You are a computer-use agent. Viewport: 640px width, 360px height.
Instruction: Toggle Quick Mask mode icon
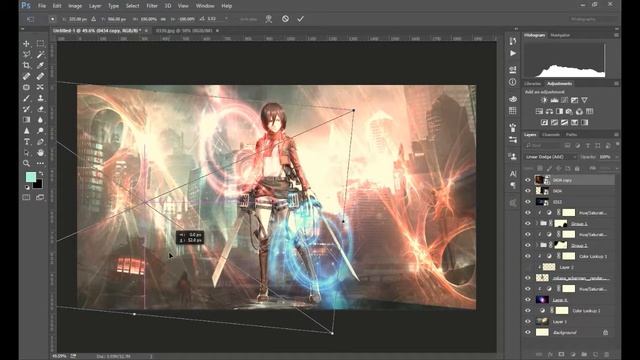pos(27,198)
